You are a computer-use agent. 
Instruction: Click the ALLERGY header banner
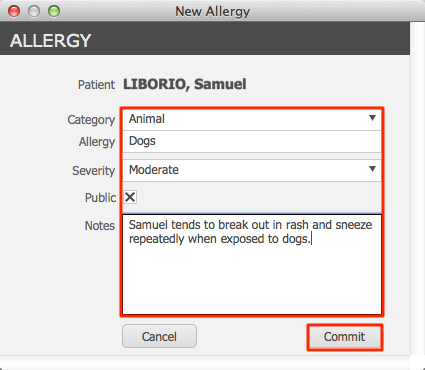point(205,39)
